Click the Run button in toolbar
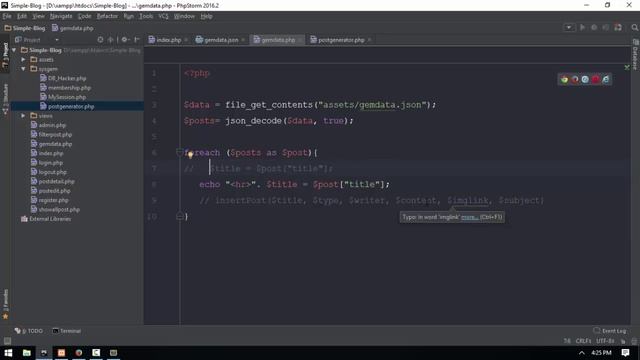This screenshot has width=640, height=360. point(582,27)
